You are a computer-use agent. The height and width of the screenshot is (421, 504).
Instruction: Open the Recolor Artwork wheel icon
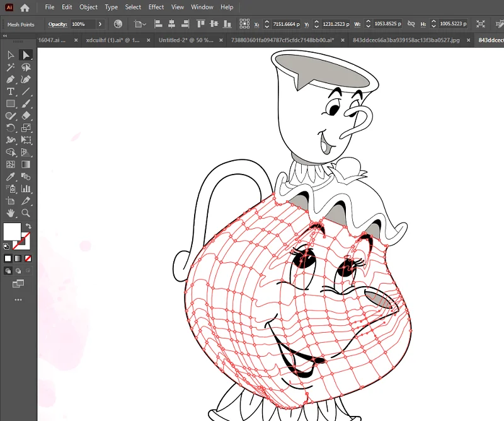(118, 24)
